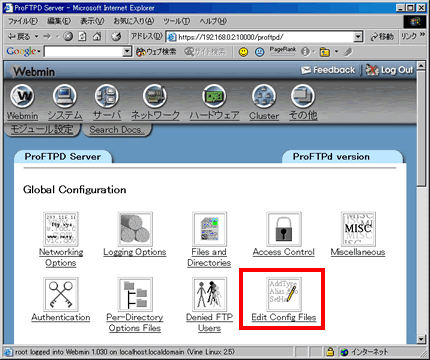Open the システム category icon

tap(65, 96)
